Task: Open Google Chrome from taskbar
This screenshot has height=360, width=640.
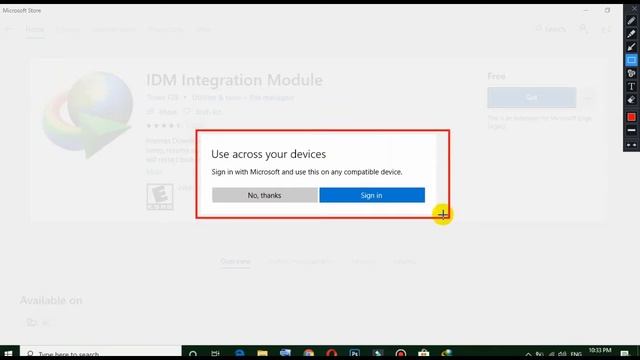Action: (x=309, y=353)
